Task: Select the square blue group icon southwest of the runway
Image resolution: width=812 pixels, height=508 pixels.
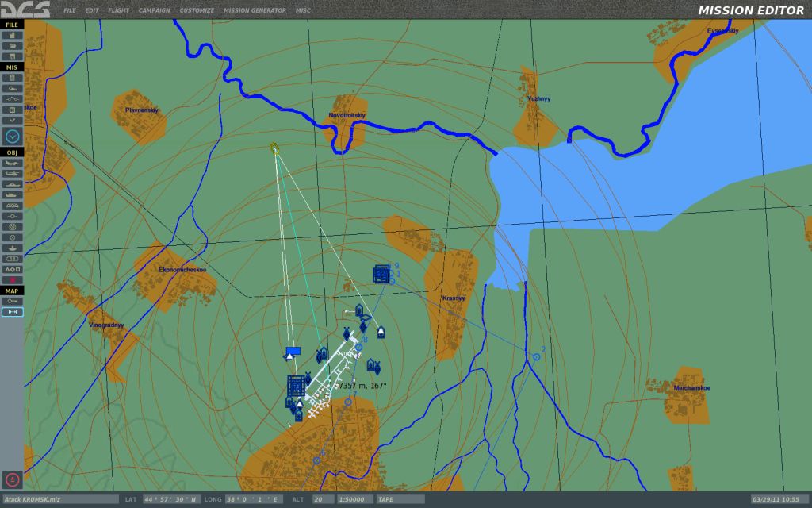Action: tap(297, 387)
